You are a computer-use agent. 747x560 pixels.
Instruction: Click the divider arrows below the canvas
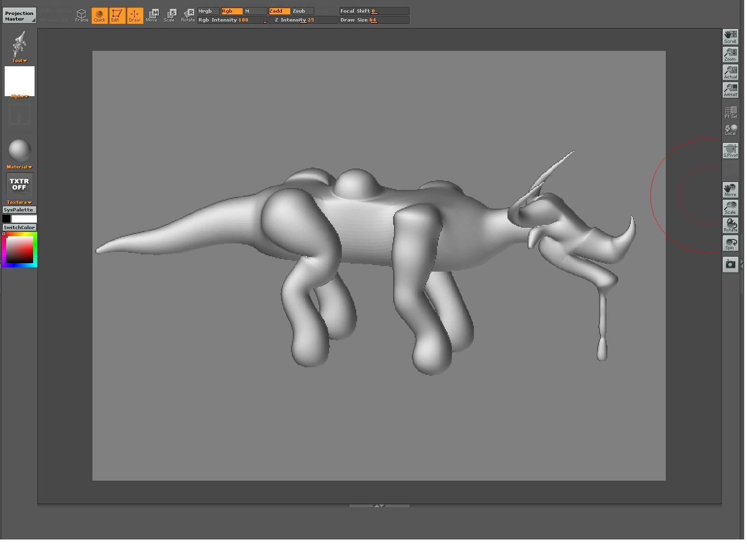(x=379, y=506)
